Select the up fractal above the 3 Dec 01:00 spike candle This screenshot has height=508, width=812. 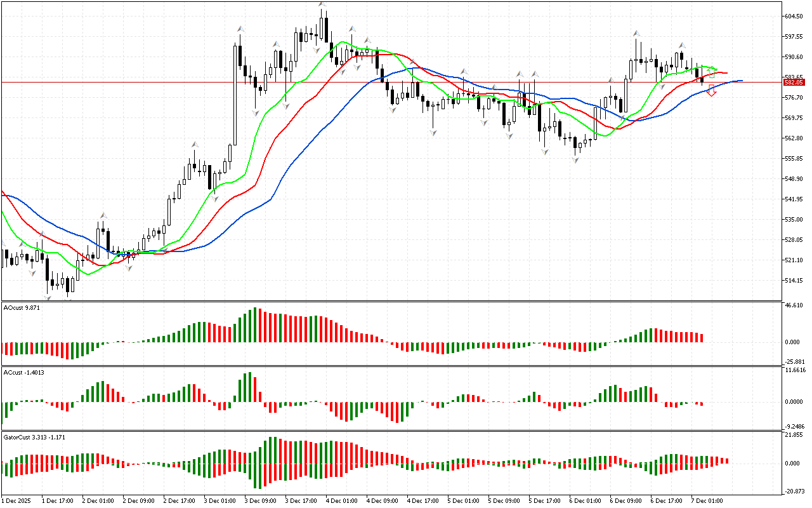[240, 29]
